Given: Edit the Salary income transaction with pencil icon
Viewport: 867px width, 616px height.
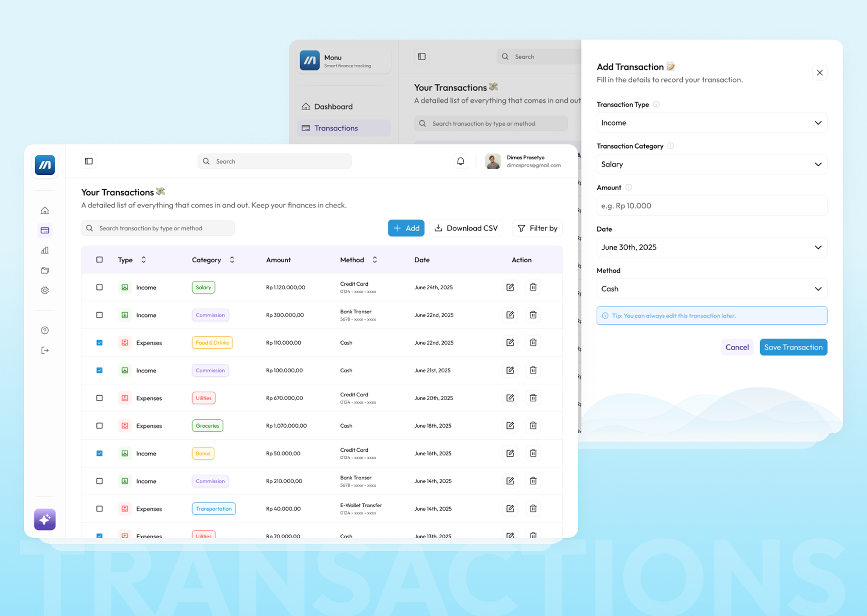Looking at the screenshot, I should 510,287.
